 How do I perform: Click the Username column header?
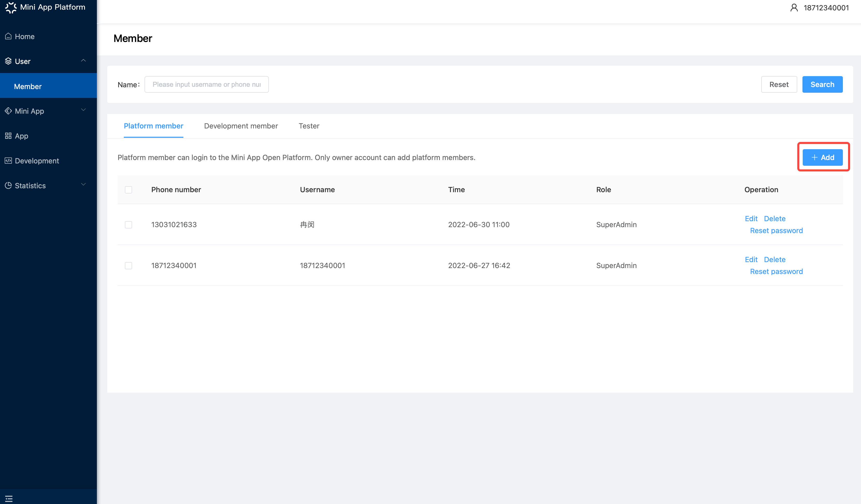317,190
